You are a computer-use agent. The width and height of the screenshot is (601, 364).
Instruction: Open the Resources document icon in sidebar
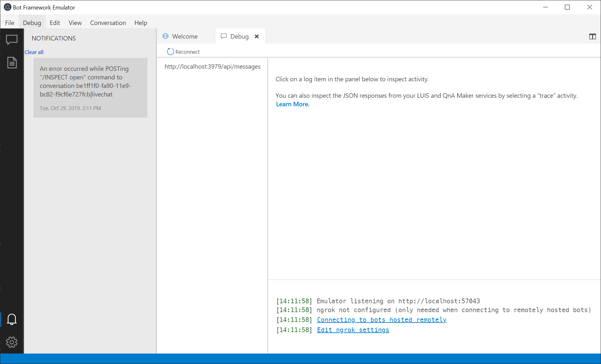(x=12, y=63)
